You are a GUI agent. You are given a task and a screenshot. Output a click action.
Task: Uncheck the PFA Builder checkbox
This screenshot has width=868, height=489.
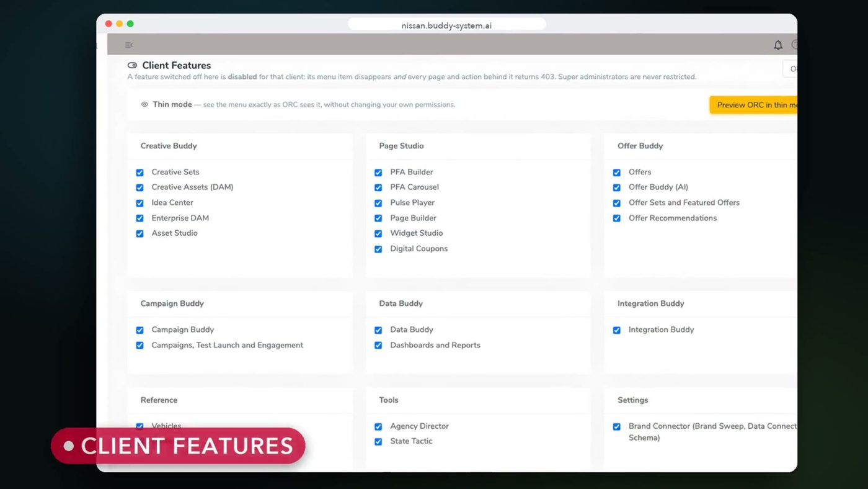coord(378,173)
